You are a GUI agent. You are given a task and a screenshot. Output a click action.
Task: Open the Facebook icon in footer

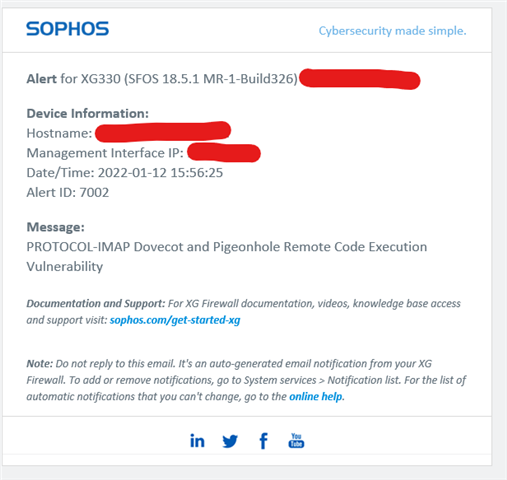click(263, 441)
